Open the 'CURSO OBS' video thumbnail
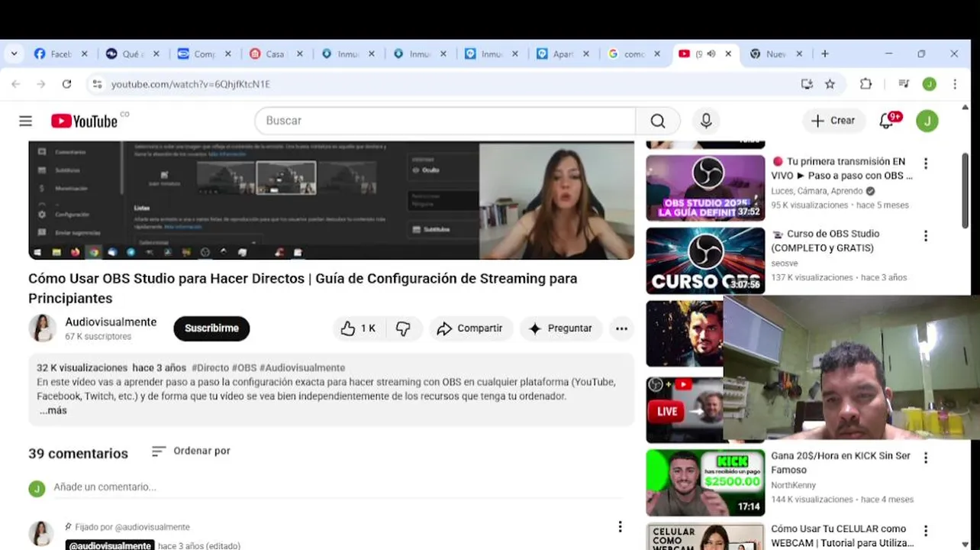Viewport: 980px width, 550px height. tap(705, 260)
